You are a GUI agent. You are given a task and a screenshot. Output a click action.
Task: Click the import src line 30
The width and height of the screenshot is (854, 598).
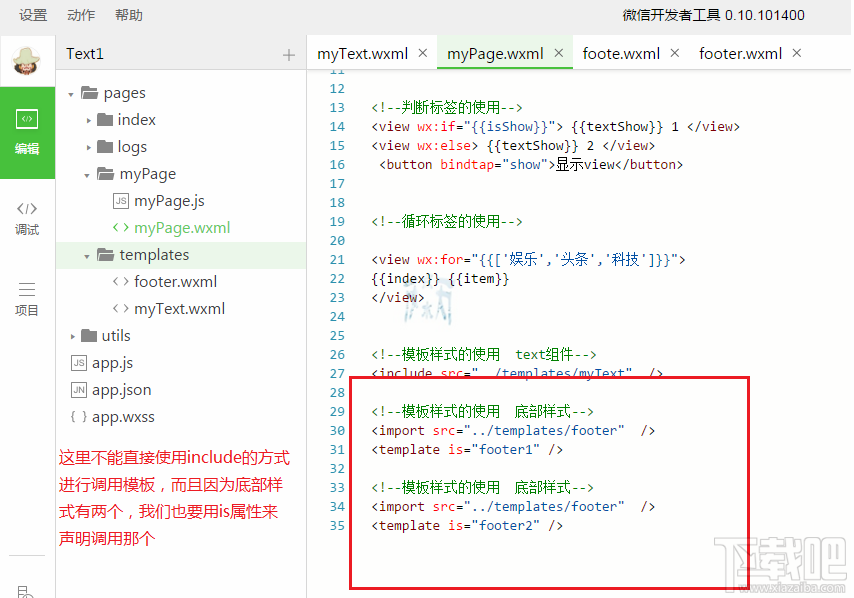513,430
